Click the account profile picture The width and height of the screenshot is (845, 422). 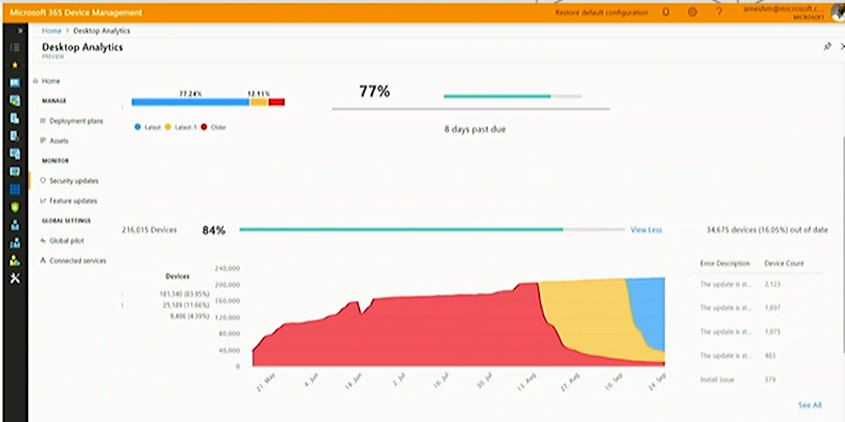click(837, 12)
